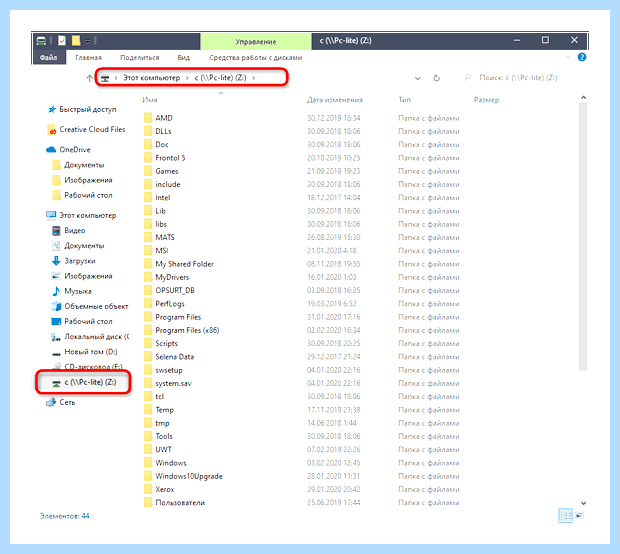Sort by the Имя column header
620x554 pixels.
click(150, 100)
